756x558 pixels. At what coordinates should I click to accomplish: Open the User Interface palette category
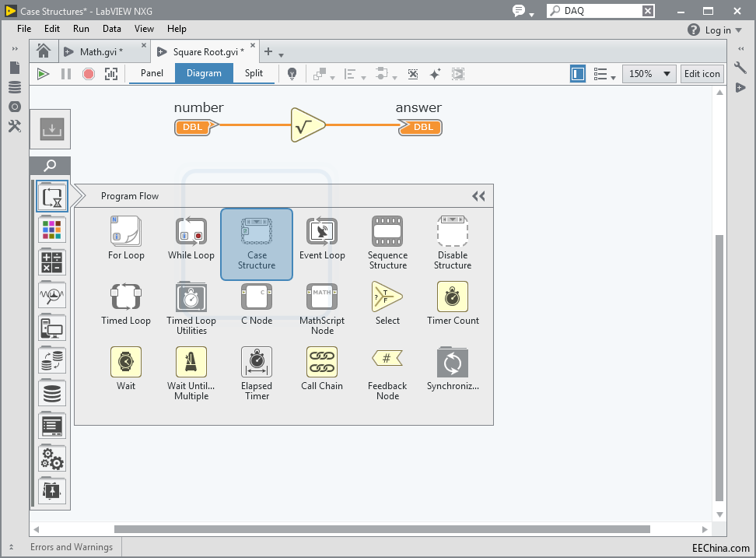52,426
